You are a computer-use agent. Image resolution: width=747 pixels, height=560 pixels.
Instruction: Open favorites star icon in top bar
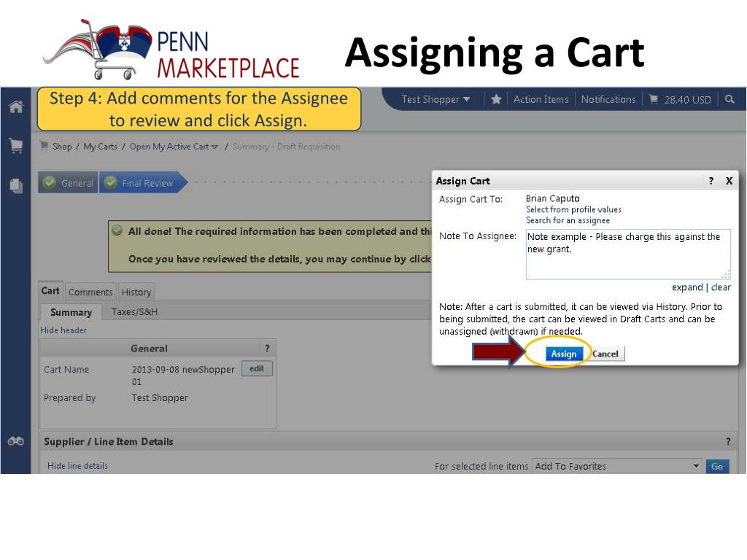(x=496, y=99)
